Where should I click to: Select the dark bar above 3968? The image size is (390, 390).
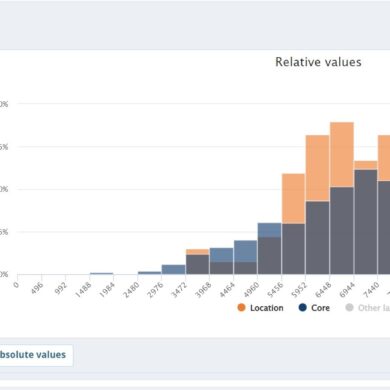(197, 265)
